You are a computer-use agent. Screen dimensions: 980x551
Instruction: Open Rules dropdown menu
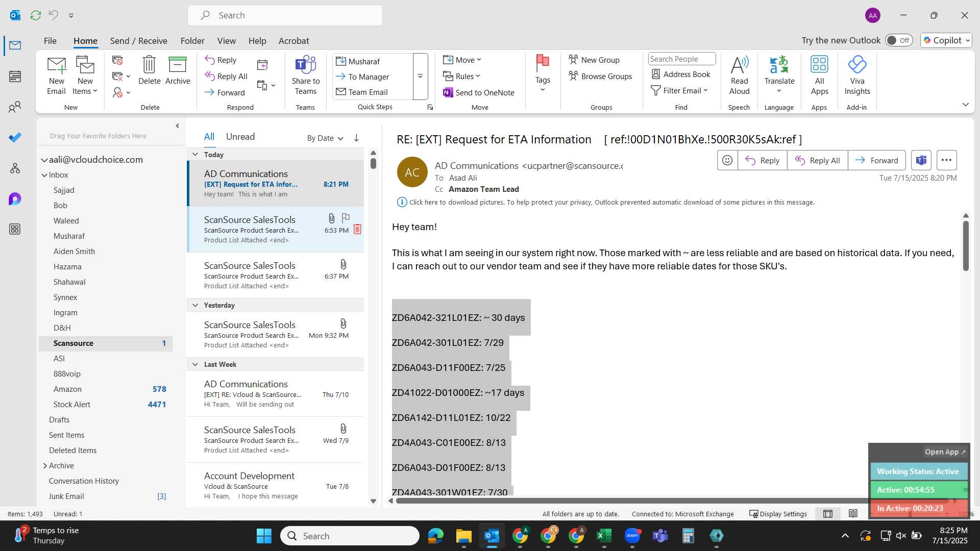click(462, 76)
